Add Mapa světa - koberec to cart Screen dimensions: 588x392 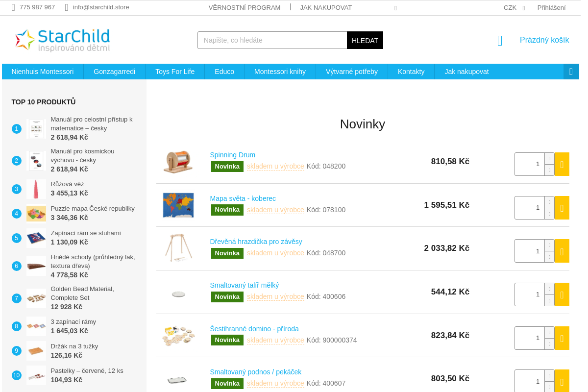pyautogui.click(x=562, y=208)
